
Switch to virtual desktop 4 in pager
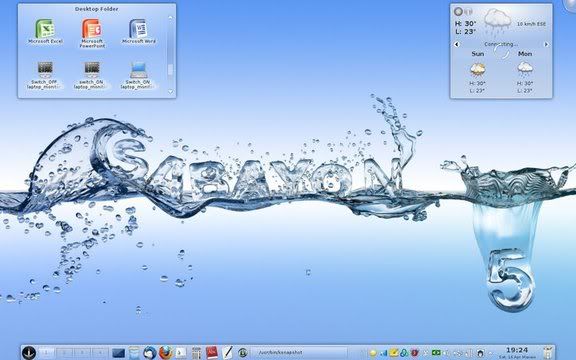pos(100,353)
